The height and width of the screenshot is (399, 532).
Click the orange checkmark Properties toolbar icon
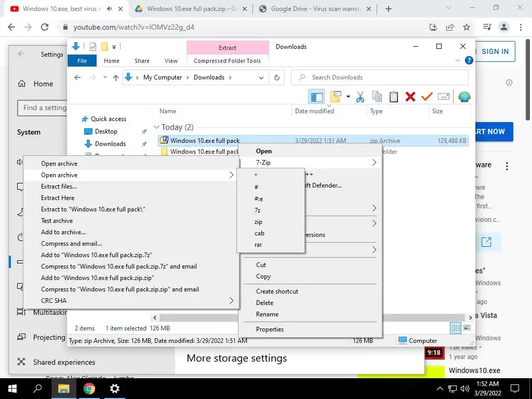pyautogui.click(x=427, y=97)
